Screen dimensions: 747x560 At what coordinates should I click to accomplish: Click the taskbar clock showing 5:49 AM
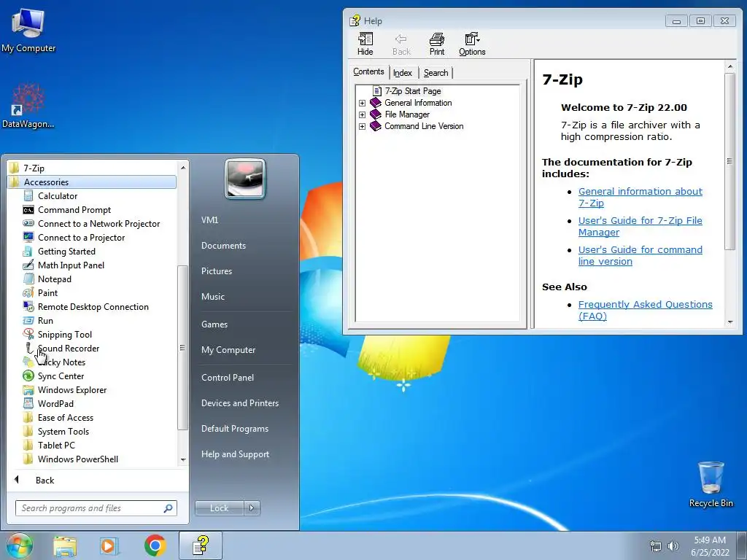coord(710,545)
